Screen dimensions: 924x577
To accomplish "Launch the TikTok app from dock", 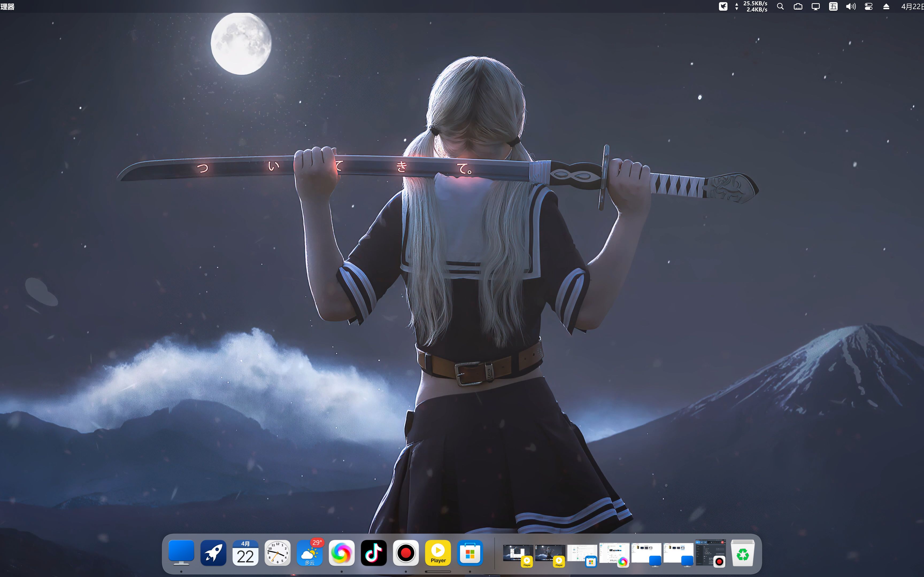I will [x=374, y=553].
